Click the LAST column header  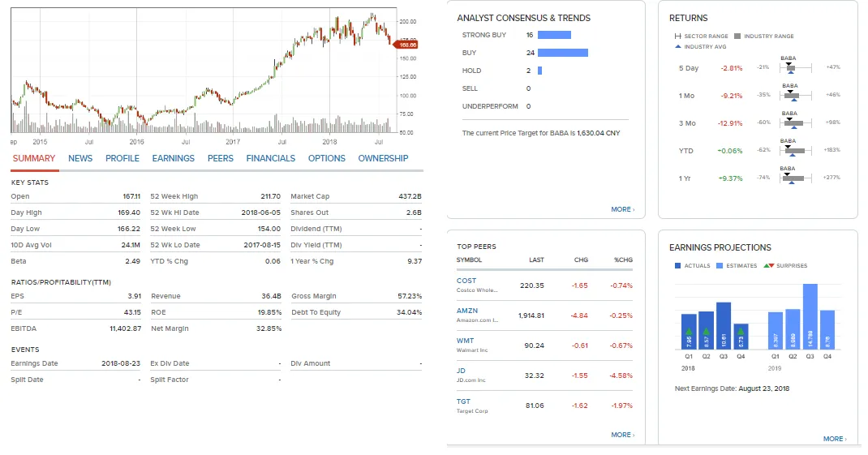click(x=536, y=260)
